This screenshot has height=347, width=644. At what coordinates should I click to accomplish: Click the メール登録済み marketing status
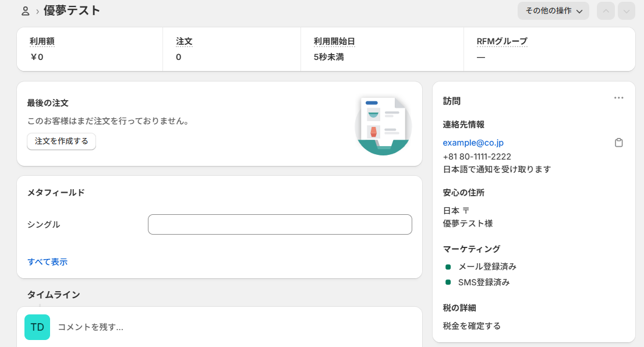487,267
